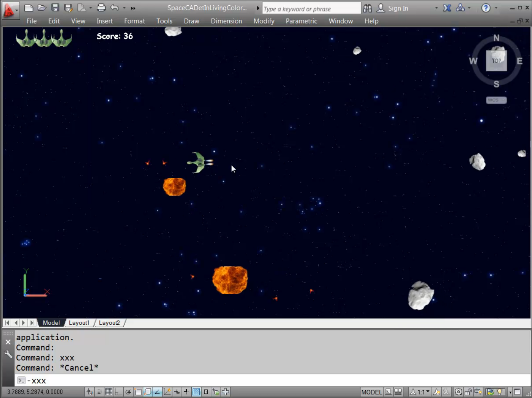The height and width of the screenshot is (398, 532).
Task: Open the Autodesk Exchange X icon
Action: tap(447, 8)
